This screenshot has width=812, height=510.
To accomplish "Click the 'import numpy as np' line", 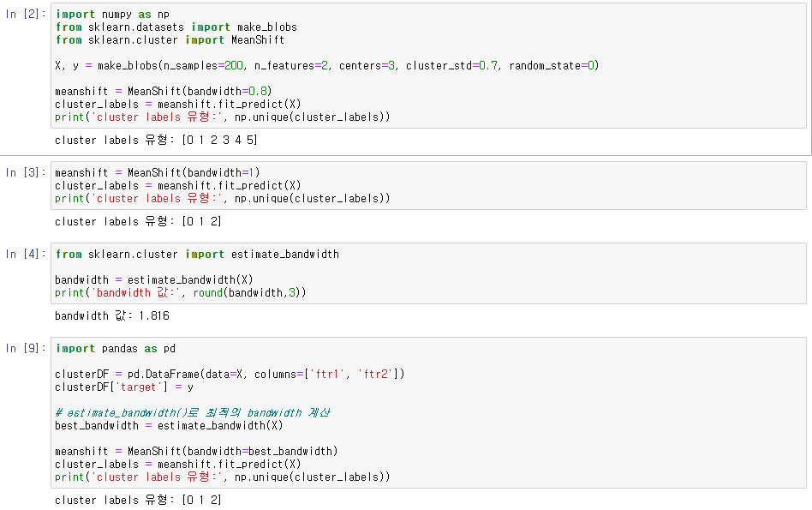I will pyautogui.click(x=112, y=15).
